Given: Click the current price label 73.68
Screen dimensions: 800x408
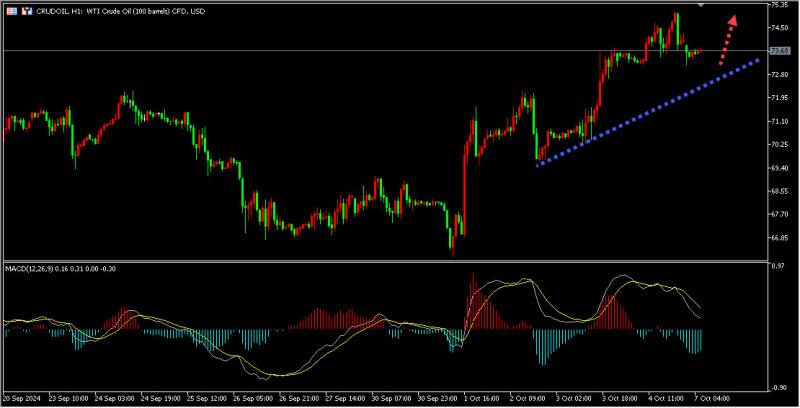Looking at the screenshot, I should [x=779, y=50].
